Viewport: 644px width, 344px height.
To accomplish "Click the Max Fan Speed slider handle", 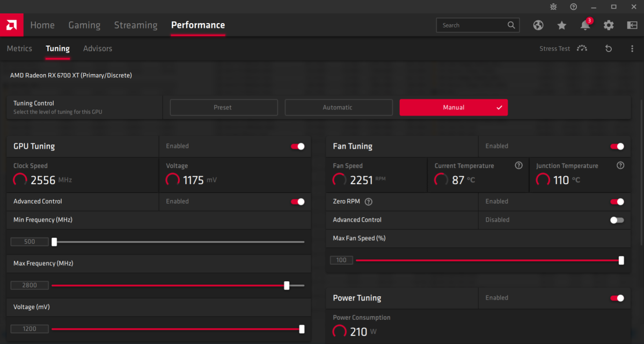I will 621,260.
